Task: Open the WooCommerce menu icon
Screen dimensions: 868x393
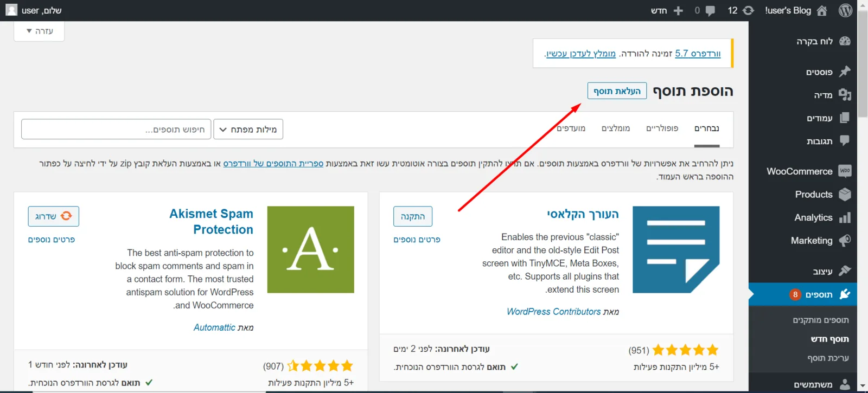Action: (x=845, y=171)
